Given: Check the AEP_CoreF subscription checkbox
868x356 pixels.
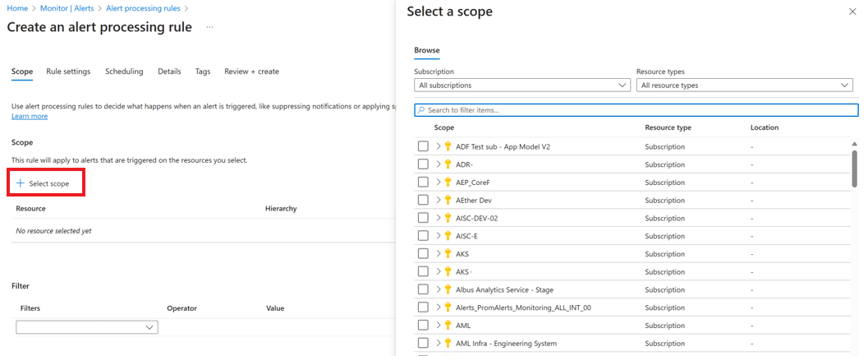Looking at the screenshot, I should click(x=423, y=183).
